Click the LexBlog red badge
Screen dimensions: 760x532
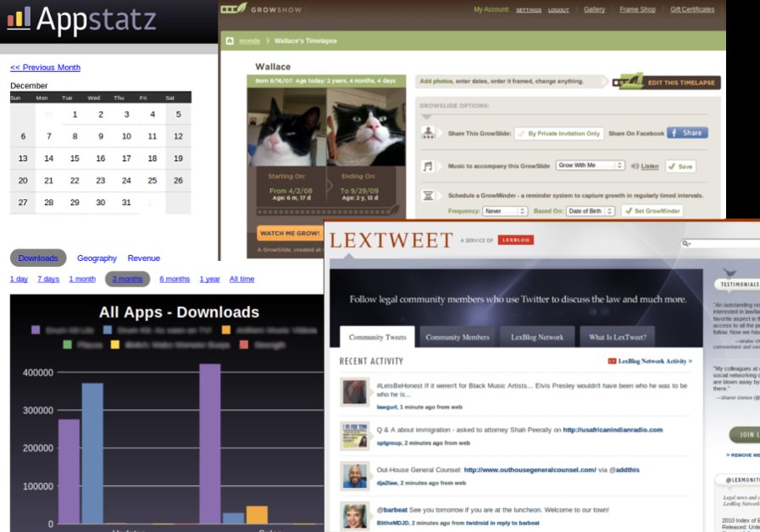(516, 240)
